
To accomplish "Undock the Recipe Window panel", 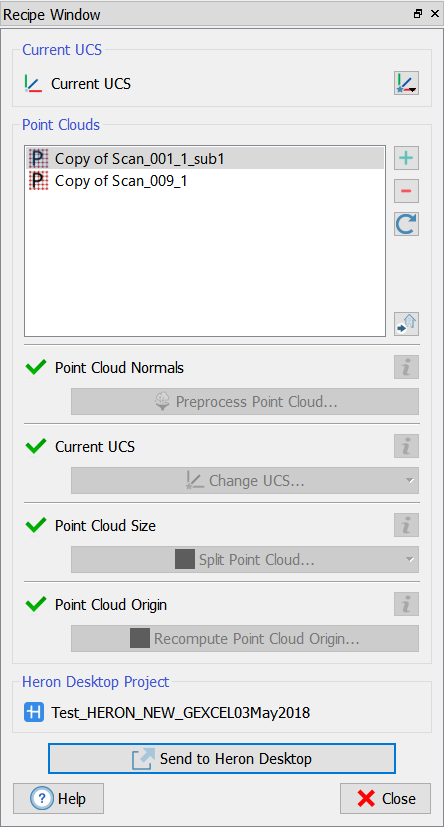I will pyautogui.click(x=418, y=14).
